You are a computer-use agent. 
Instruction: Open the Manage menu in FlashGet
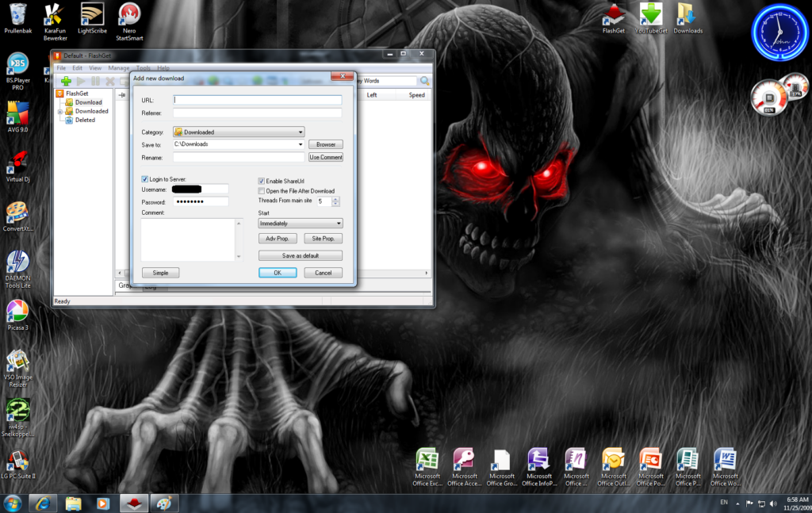[x=119, y=68]
